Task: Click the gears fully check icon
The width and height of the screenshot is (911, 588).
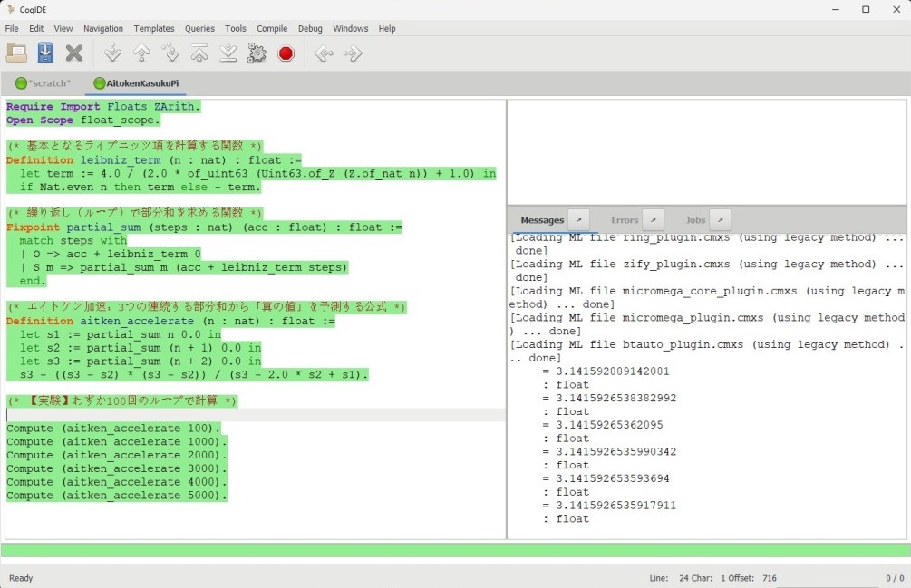Action: pyautogui.click(x=257, y=53)
